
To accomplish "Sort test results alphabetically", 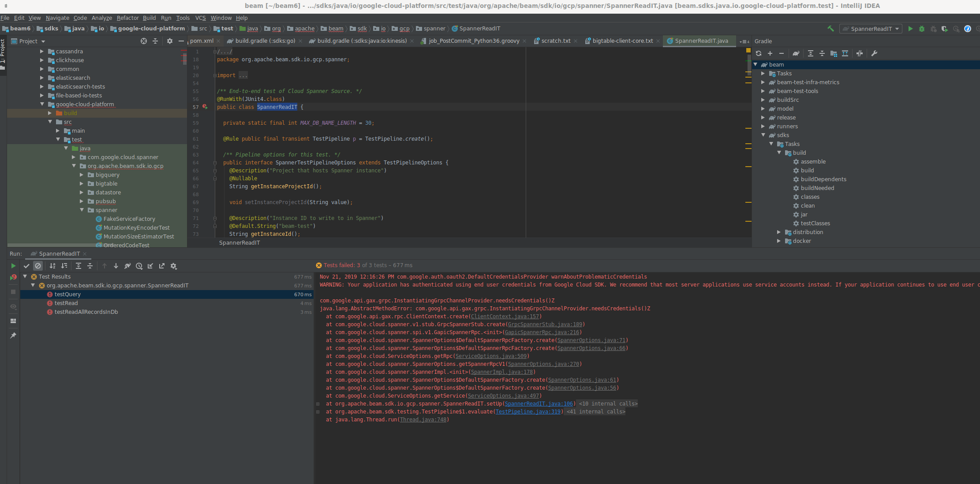I will [x=52, y=266].
